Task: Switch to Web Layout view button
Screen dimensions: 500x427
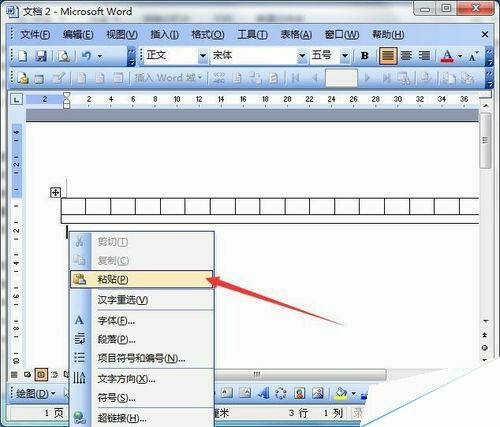Action: click(x=28, y=375)
